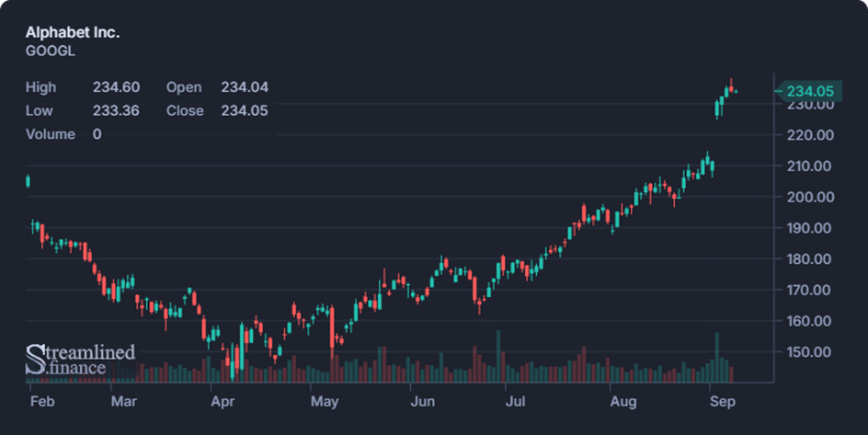Click the Jun label on time axis
The height and width of the screenshot is (435, 868).
[422, 401]
